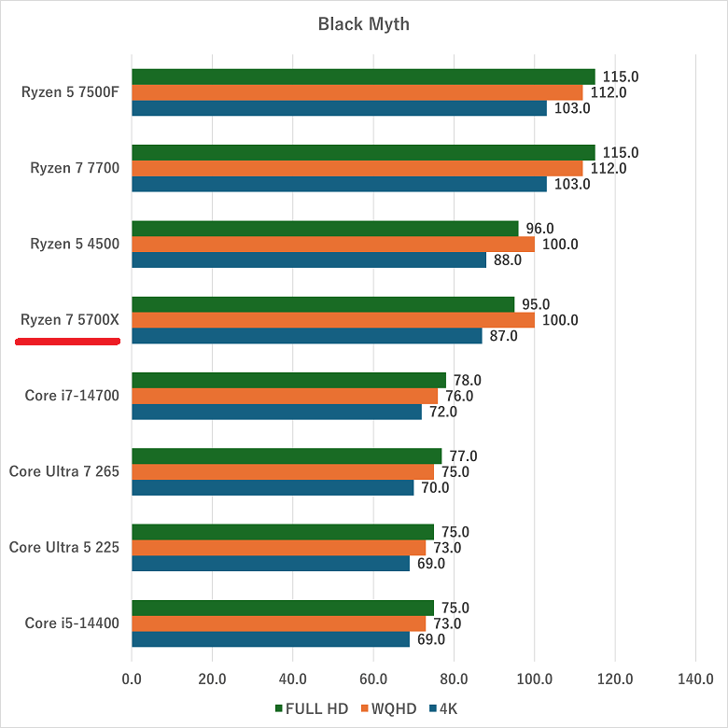Click the 4K legend label

pyautogui.click(x=449, y=708)
